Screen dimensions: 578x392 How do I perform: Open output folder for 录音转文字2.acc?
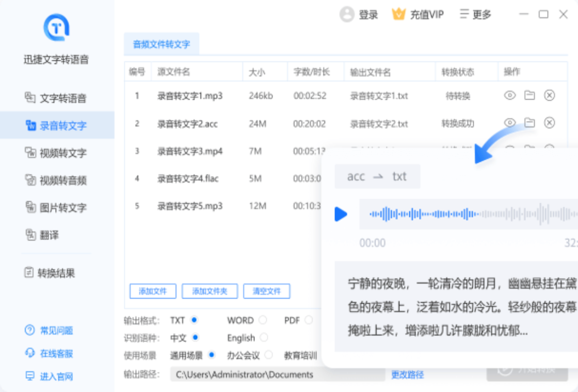tap(529, 123)
